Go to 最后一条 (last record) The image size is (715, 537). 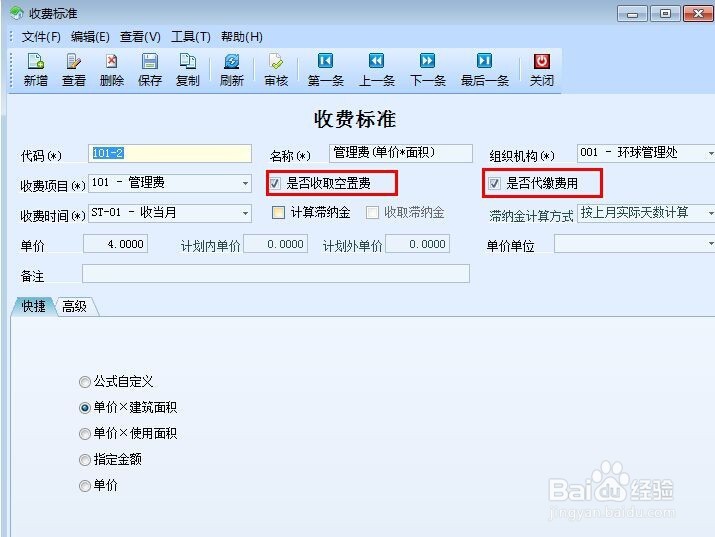pyautogui.click(x=484, y=70)
